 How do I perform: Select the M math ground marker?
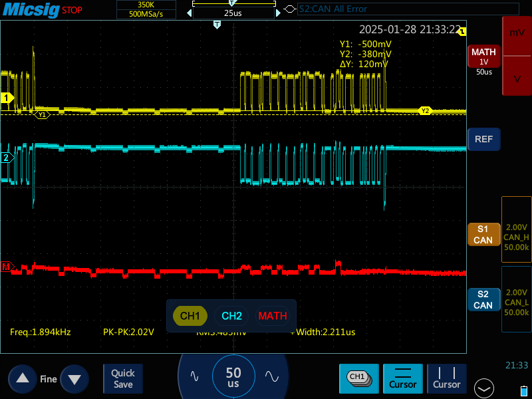point(7,267)
